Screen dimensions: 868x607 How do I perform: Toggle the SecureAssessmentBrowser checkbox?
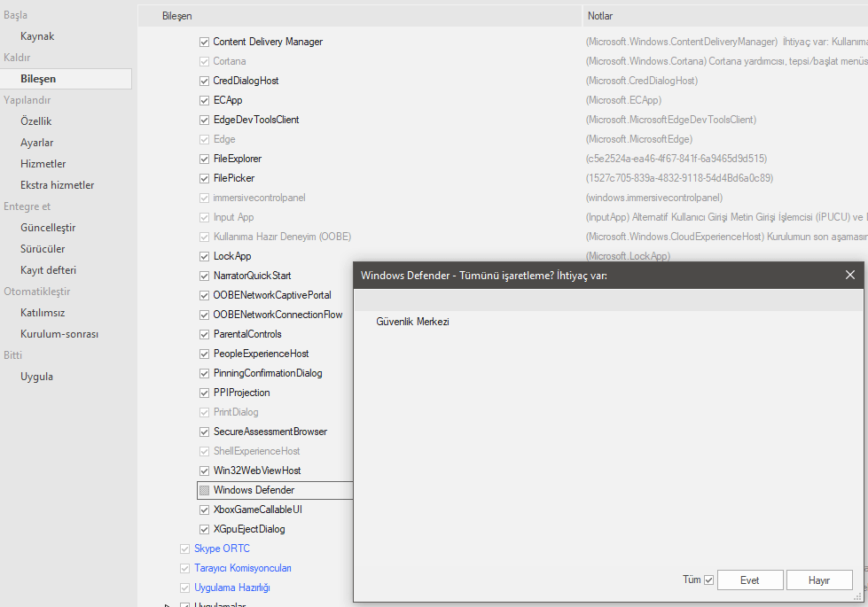(x=205, y=432)
